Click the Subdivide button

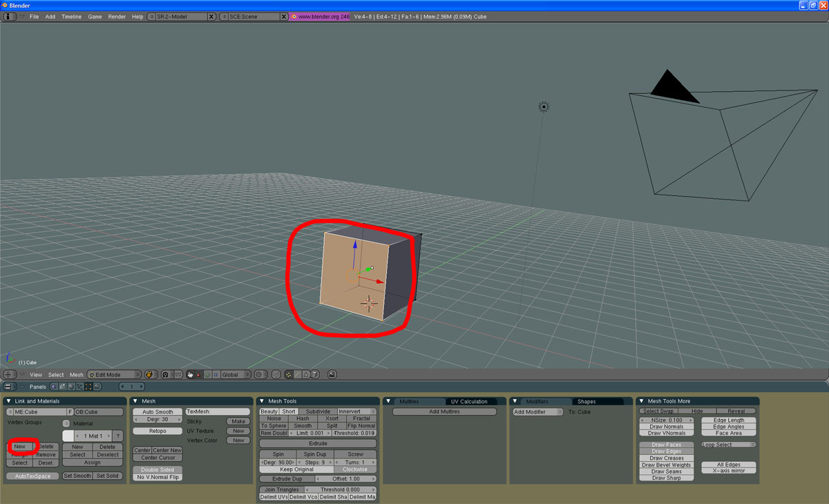(318, 411)
